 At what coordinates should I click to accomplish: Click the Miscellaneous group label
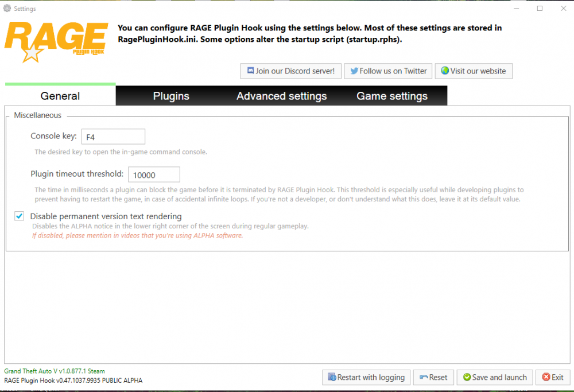click(38, 115)
